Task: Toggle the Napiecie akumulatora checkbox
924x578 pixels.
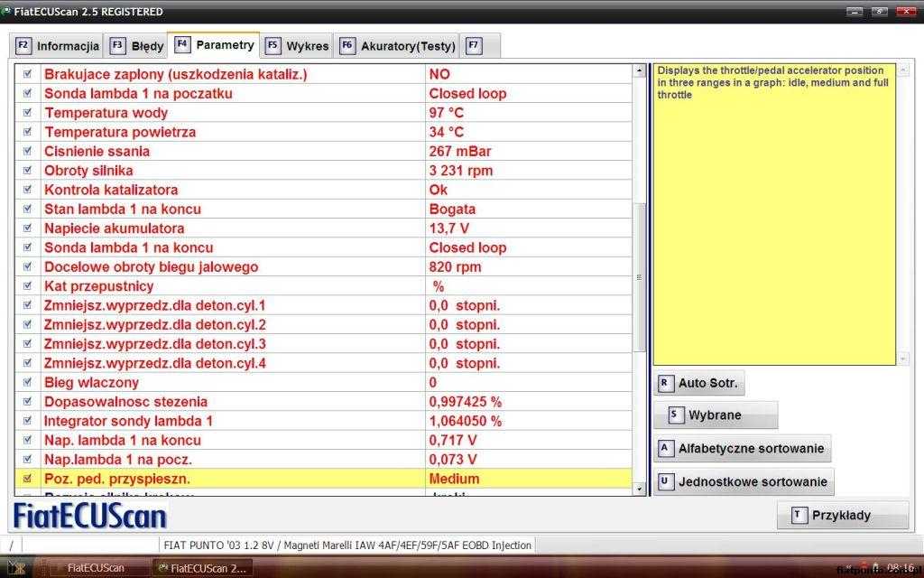Action: coord(27,228)
